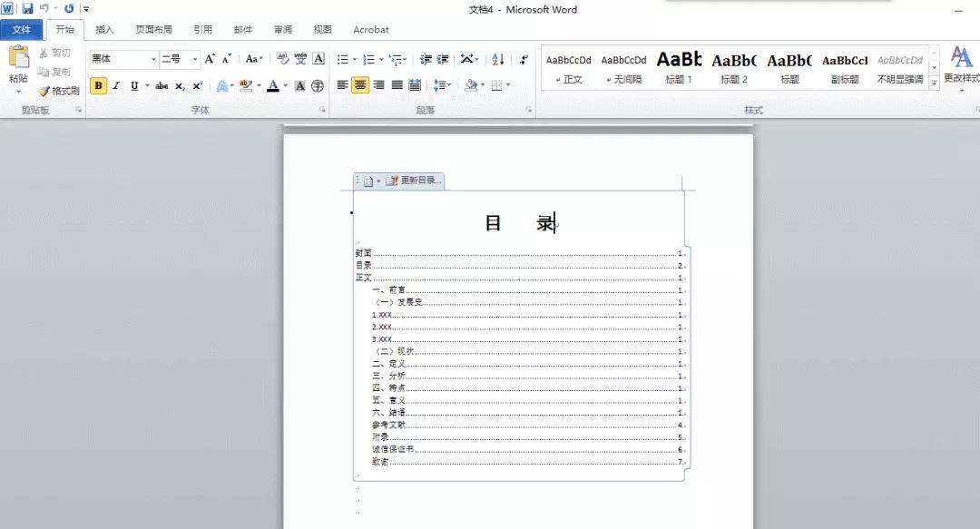The image size is (980, 529).
Task: Apply strikethrough to text
Action: tap(163, 84)
